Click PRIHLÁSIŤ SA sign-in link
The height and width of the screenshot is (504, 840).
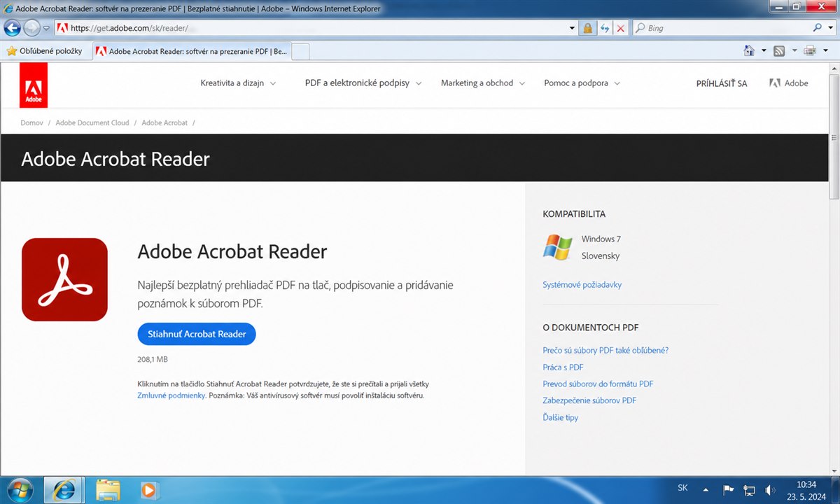pyautogui.click(x=722, y=83)
